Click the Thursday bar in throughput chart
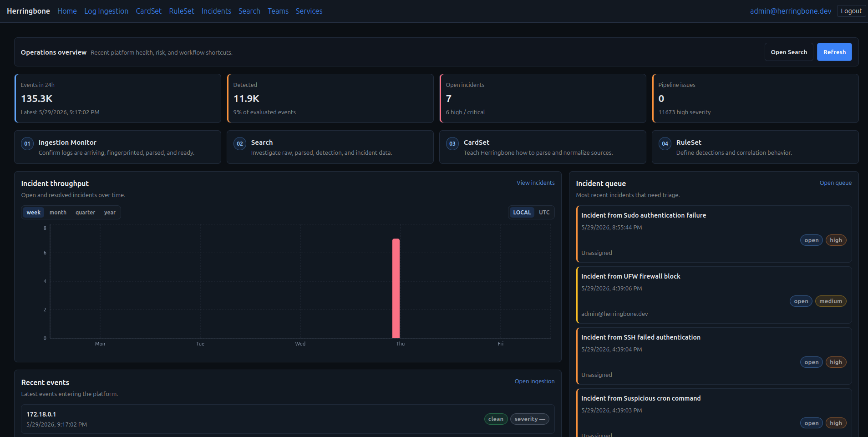Image resolution: width=868 pixels, height=437 pixels. click(x=396, y=288)
